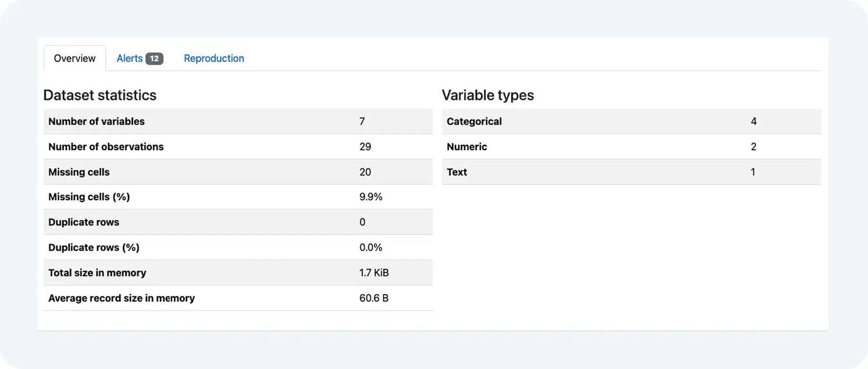Image resolution: width=868 pixels, height=369 pixels.
Task: Select the Duplicate rows label
Action: (x=83, y=222)
